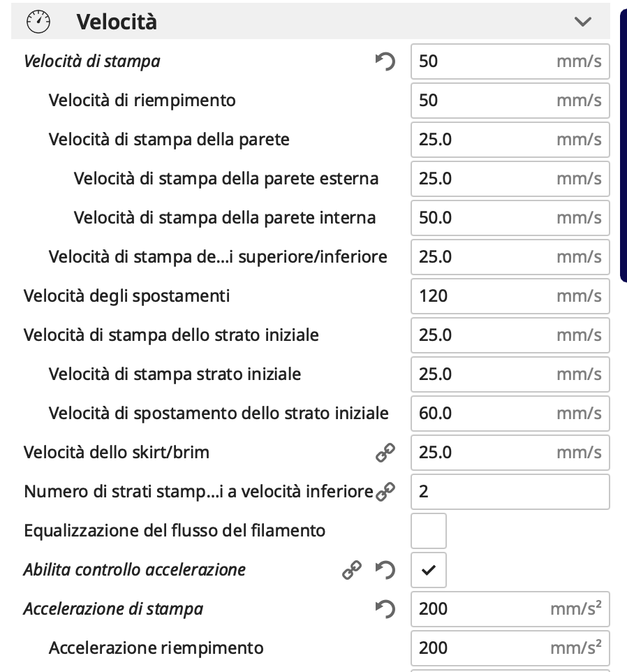Toggle Abilita controllo accelerazione checkbox
Image resolution: width=627 pixels, height=672 pixels.
[429, 570]
